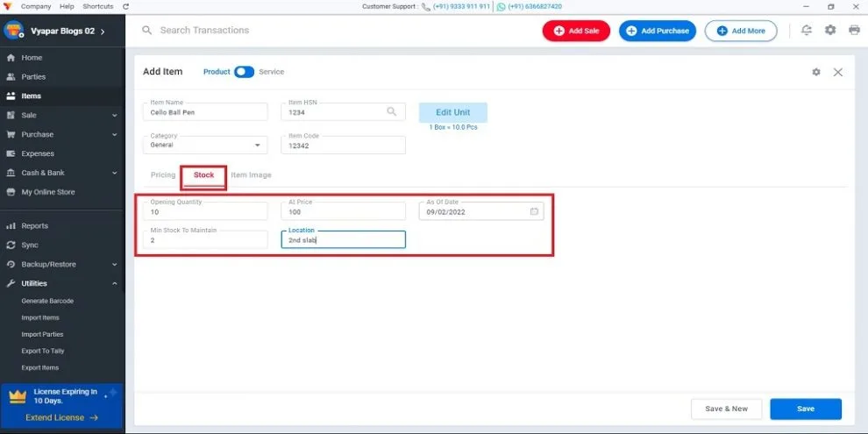
Task: Click the company logo avatar
Action: [x=14, y=31]
